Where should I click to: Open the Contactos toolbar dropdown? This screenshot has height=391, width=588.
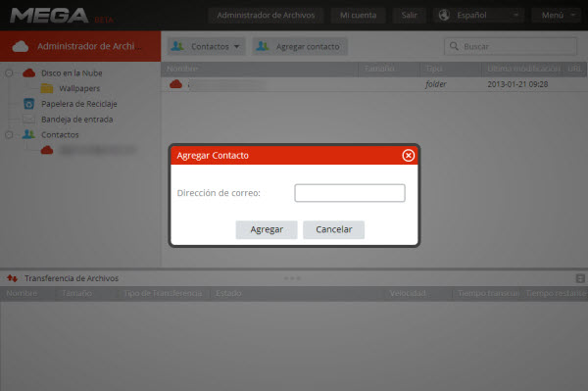[x=206, y=46]
